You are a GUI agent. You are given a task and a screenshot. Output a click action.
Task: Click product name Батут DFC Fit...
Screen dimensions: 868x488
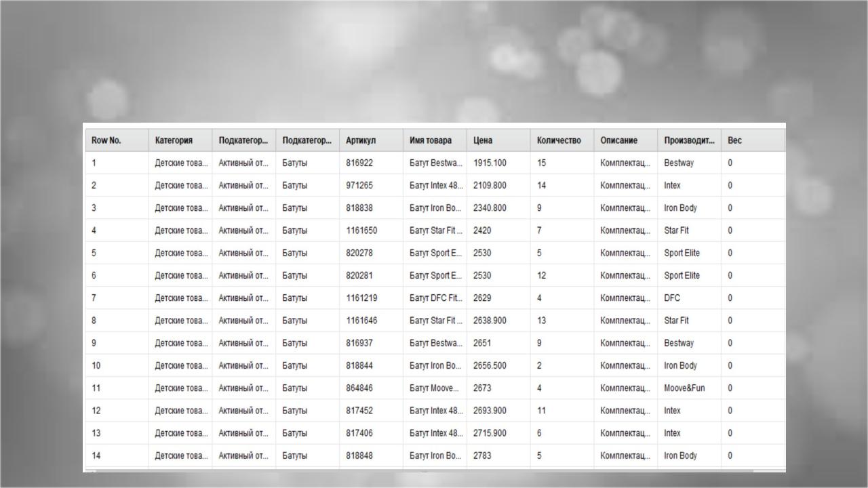pyautogui.click(x=436, y=298)
